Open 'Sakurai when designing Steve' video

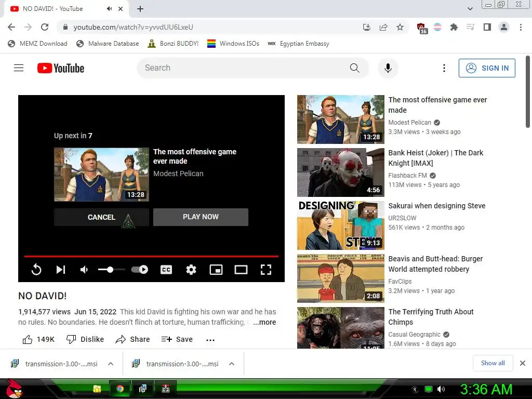click(436, 206)
